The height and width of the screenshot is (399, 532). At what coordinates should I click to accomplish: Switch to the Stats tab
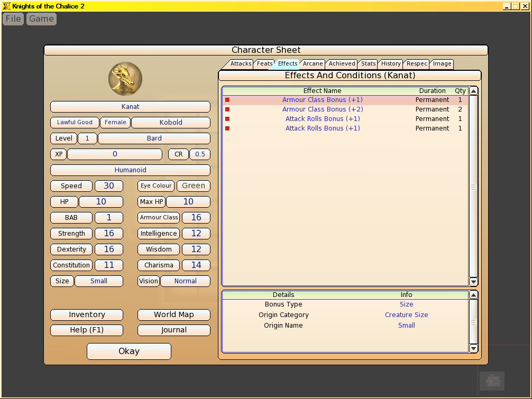pos(368,64)
